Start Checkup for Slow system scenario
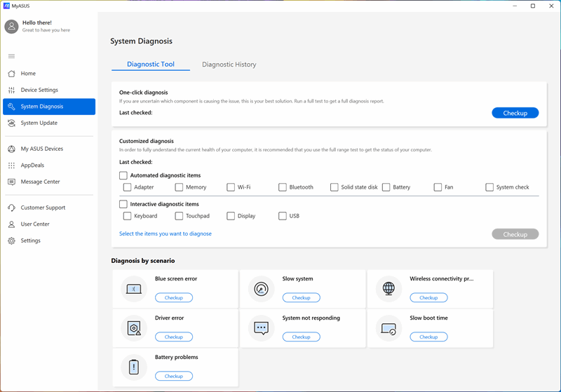The image size is (561, 392). (301, 298)
